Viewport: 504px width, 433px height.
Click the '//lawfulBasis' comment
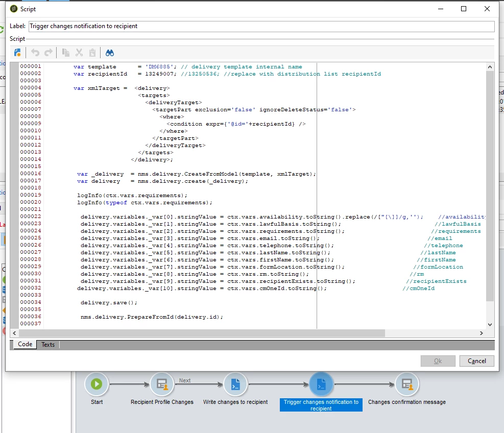click(x=458, y=224)
